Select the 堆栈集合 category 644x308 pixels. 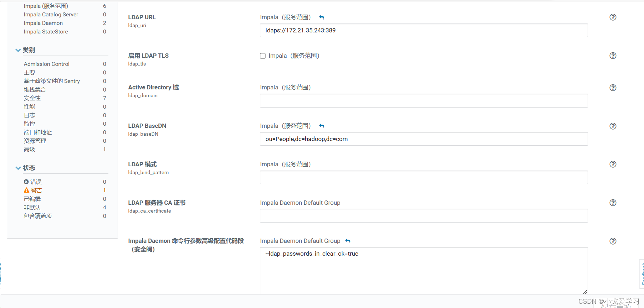tap(35, 90)
